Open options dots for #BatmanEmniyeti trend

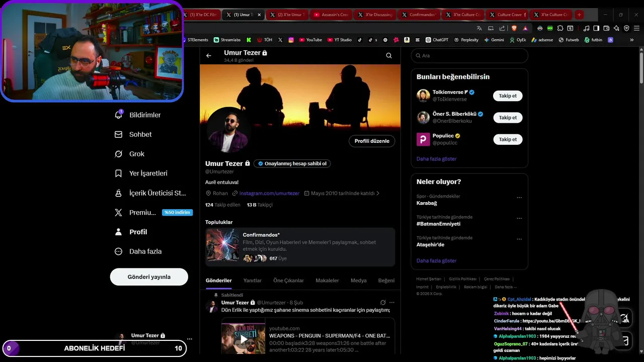click(x=519, y=218)
